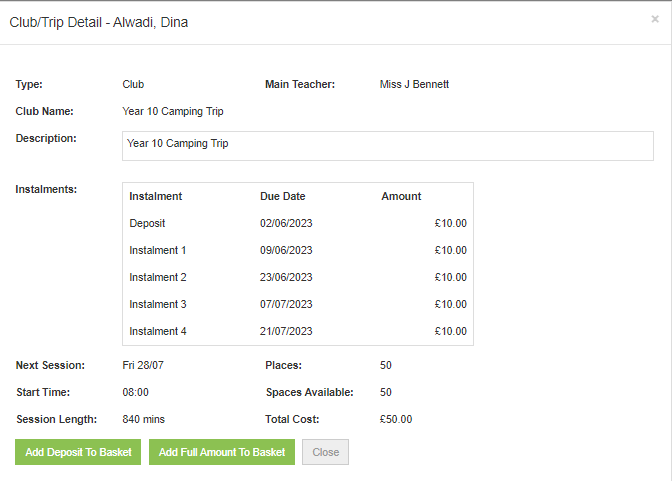The width and height of the screenshot is (672, 481).
Task: Click the Total Cost value £50.00
Action: (396, 419)
